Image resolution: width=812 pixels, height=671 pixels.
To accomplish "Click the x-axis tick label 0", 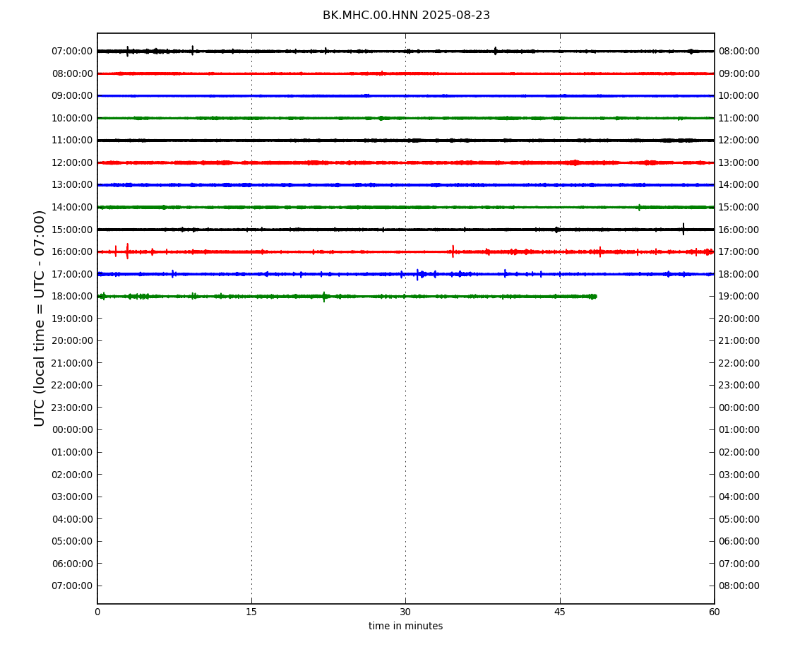I will 97,612.
